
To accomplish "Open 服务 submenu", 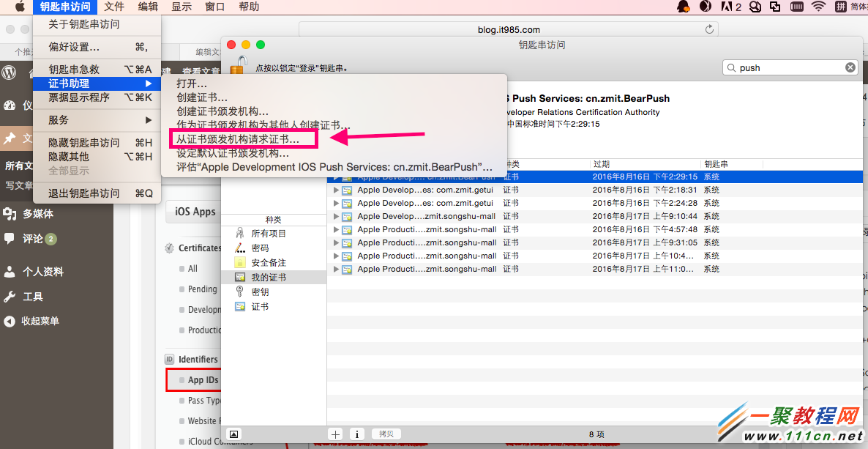I will (97, 119).
